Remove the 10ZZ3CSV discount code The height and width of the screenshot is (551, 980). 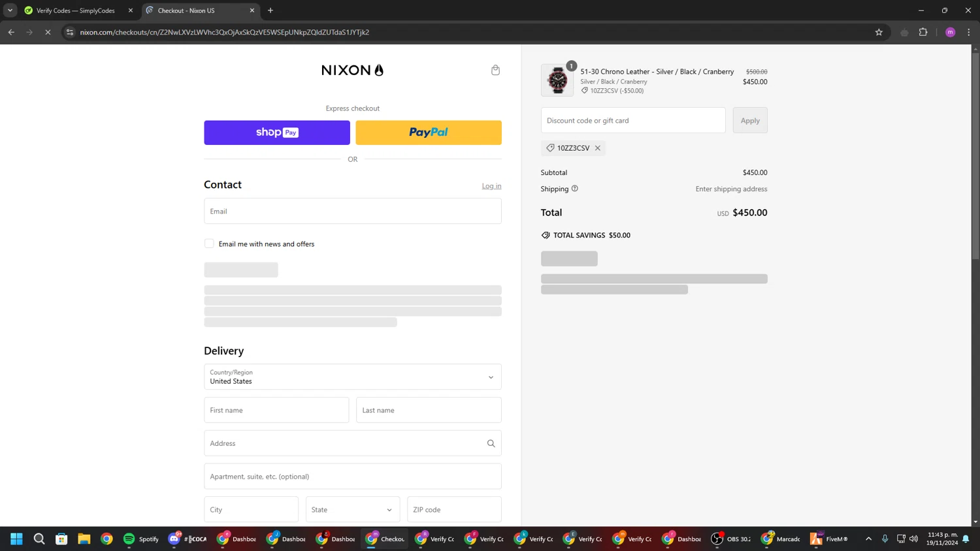(597, 148)
